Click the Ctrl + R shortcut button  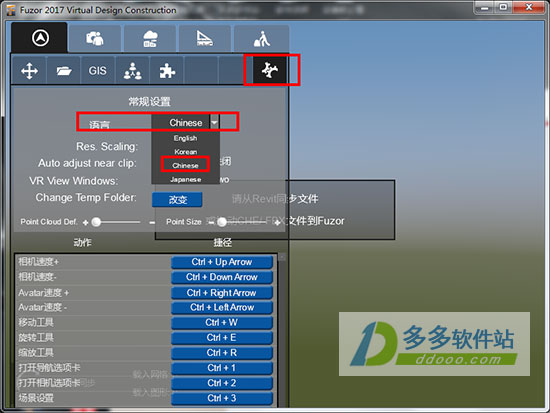222,353
